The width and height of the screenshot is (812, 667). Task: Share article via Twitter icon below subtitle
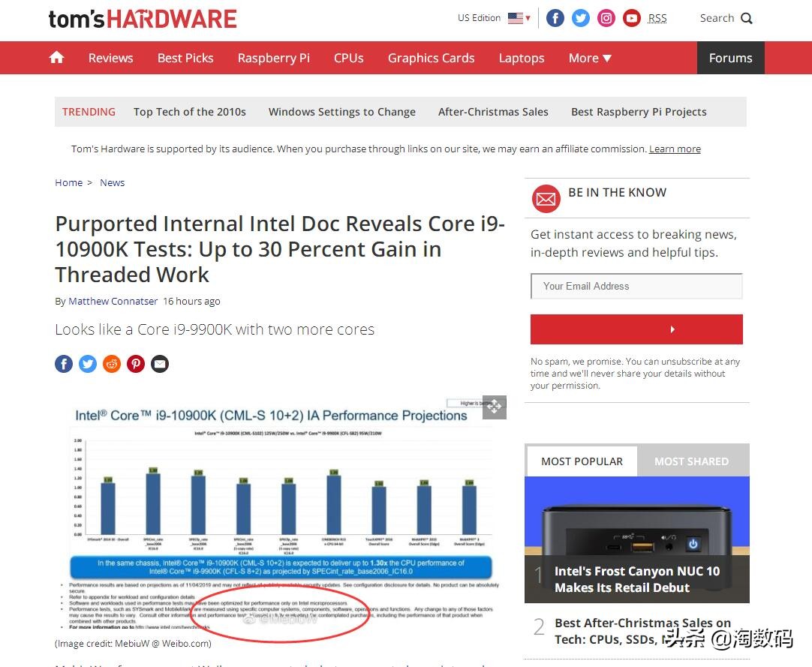click(88, 364)
